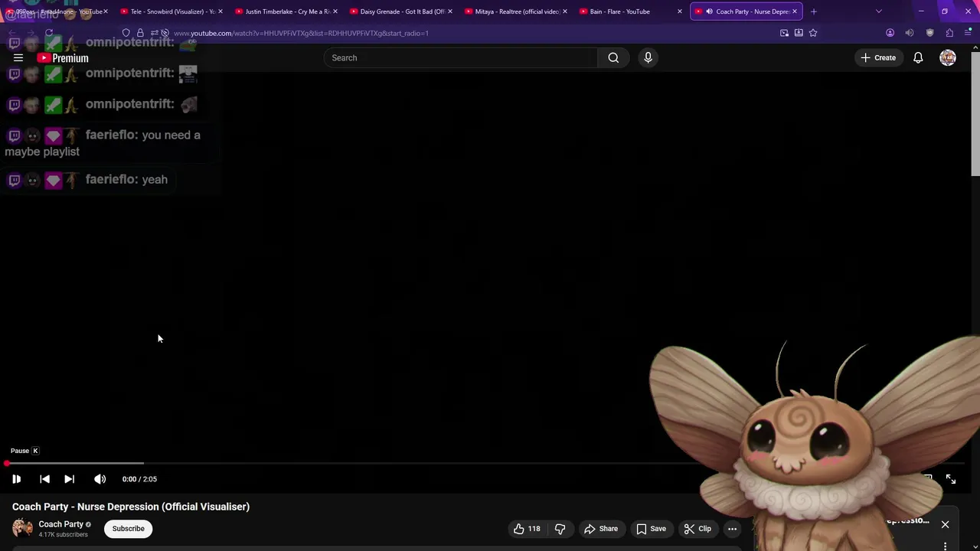Like the video (118 likes)

527,529
